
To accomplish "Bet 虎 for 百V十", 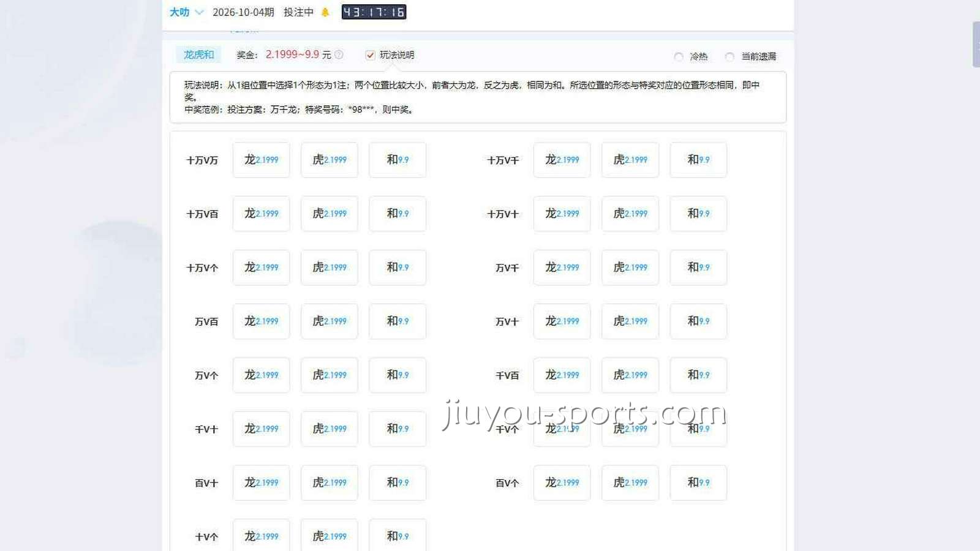I will click(x=329, y=483).
